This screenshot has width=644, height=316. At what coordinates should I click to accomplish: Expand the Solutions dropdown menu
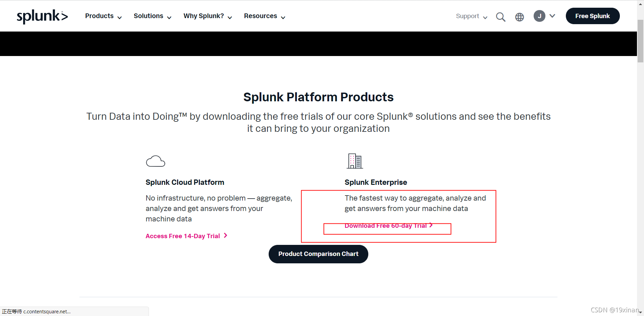pyautogui.click(x=153, y=16)
